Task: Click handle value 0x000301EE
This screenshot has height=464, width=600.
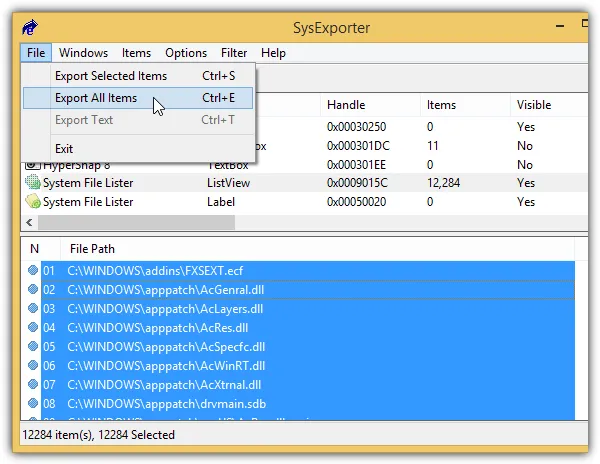Action: point(356,165)
